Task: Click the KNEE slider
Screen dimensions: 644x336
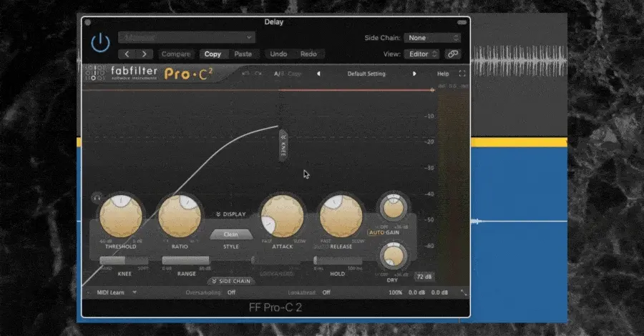Action: click(x=124, y=260)
